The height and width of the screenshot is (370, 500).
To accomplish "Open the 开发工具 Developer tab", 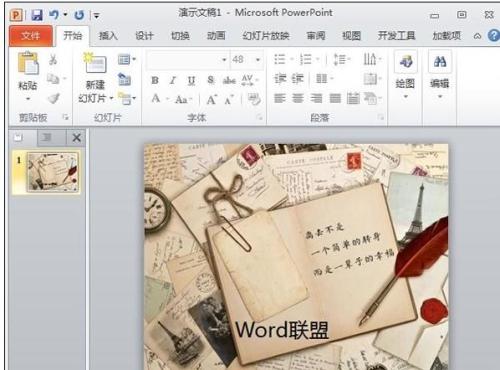I will click(x=397, y=36).
